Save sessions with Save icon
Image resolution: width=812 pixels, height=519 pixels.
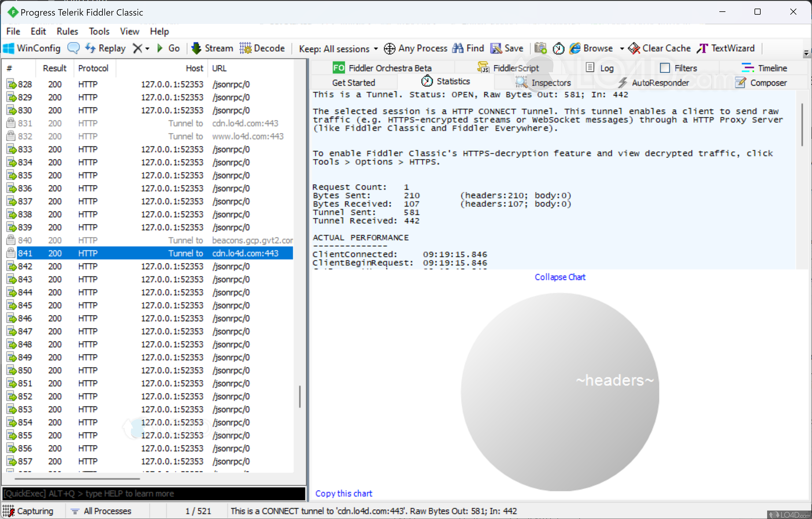507,49
